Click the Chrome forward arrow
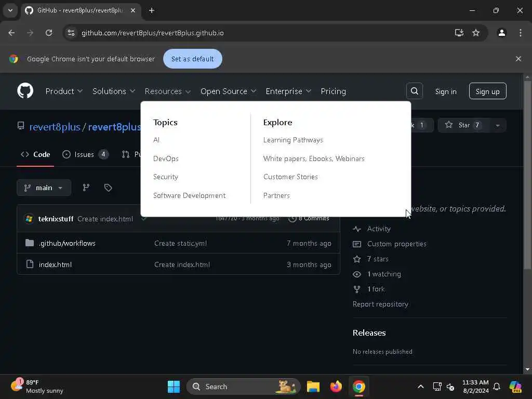 [30, 33]
